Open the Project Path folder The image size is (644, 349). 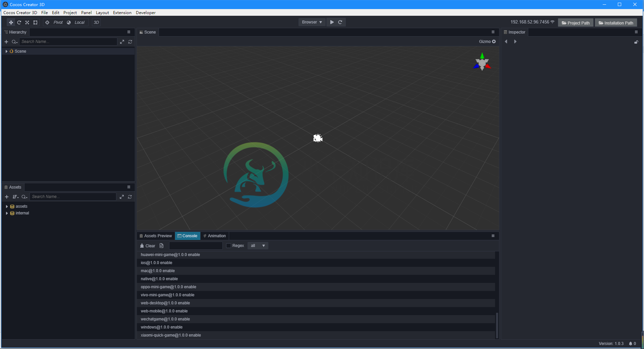(x=576, y=23)
